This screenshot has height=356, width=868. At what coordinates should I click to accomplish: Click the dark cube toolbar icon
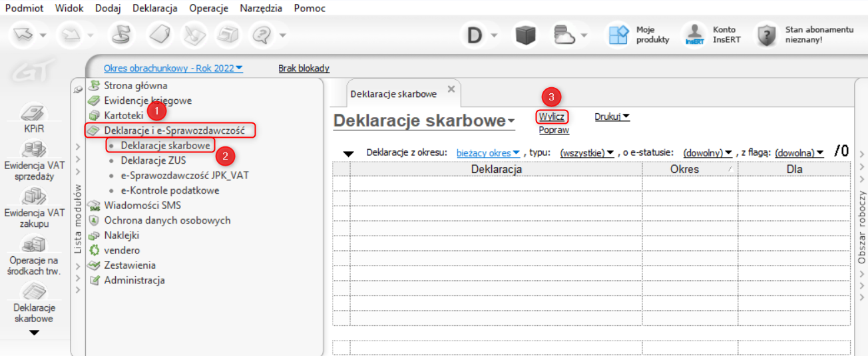tap(525, 35)
